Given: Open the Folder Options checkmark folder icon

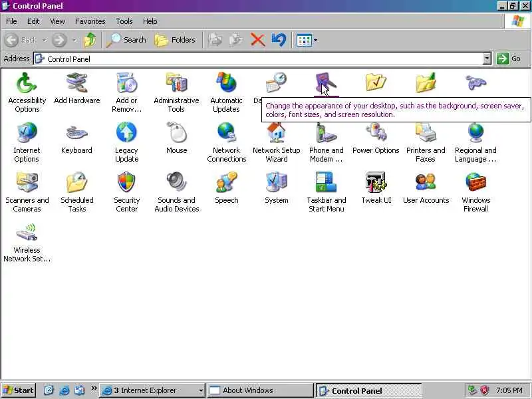Looking at the screenshot, I should click(376, 82).
